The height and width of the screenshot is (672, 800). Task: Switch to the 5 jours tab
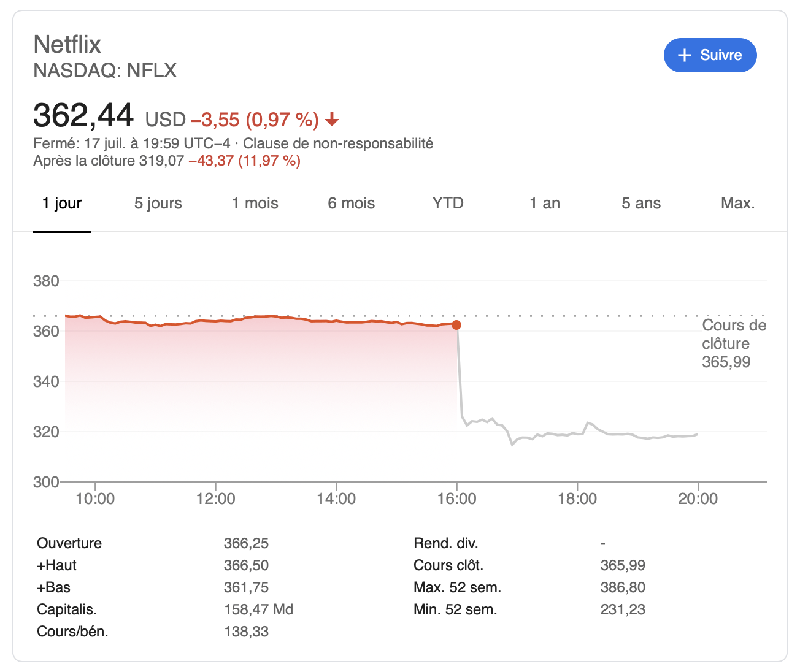click(158, 204)
